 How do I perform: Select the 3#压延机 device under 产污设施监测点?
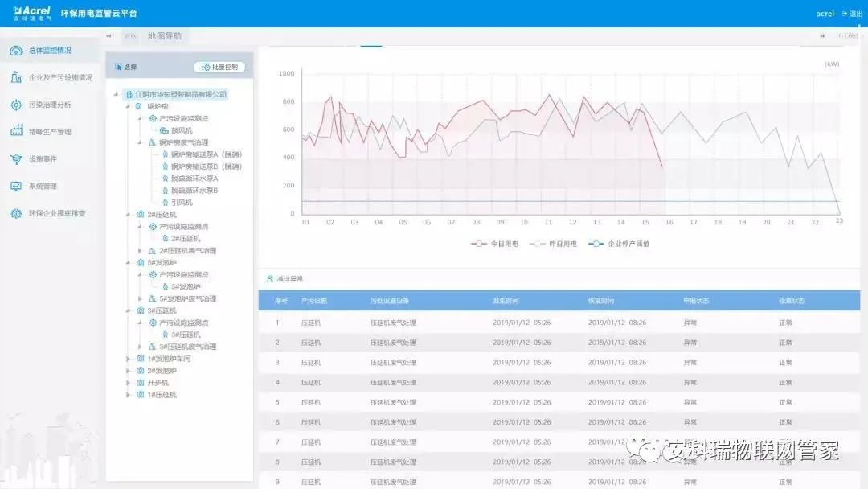186,335
